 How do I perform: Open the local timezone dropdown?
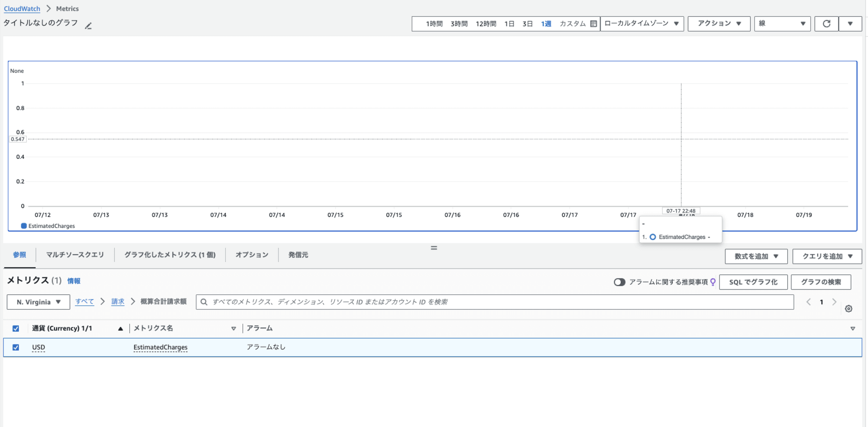(642, 23)
